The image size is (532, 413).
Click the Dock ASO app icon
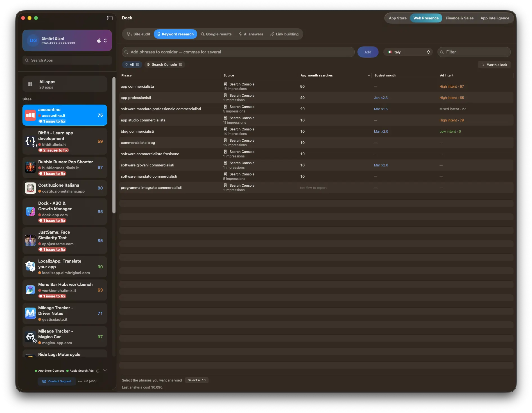coord(30,212)
